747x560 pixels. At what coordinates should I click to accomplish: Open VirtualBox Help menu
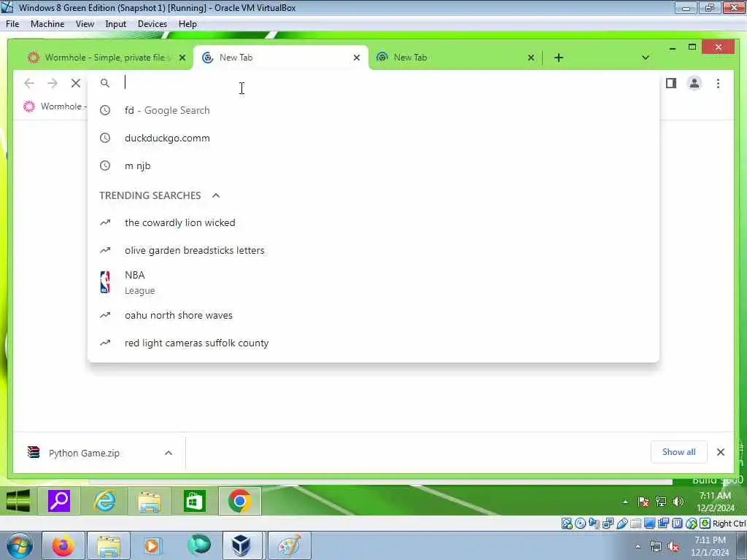pyautogui.click(x=187, y=24)
